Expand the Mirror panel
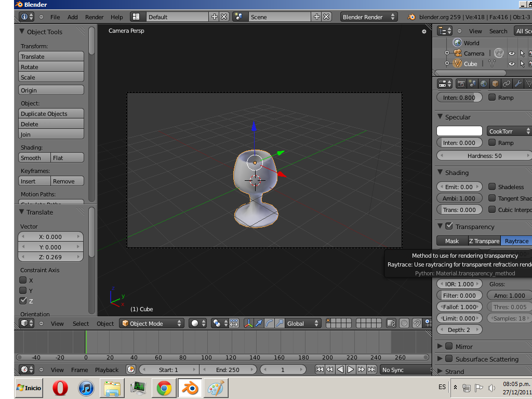532x399 pixels. coord(440,347)
